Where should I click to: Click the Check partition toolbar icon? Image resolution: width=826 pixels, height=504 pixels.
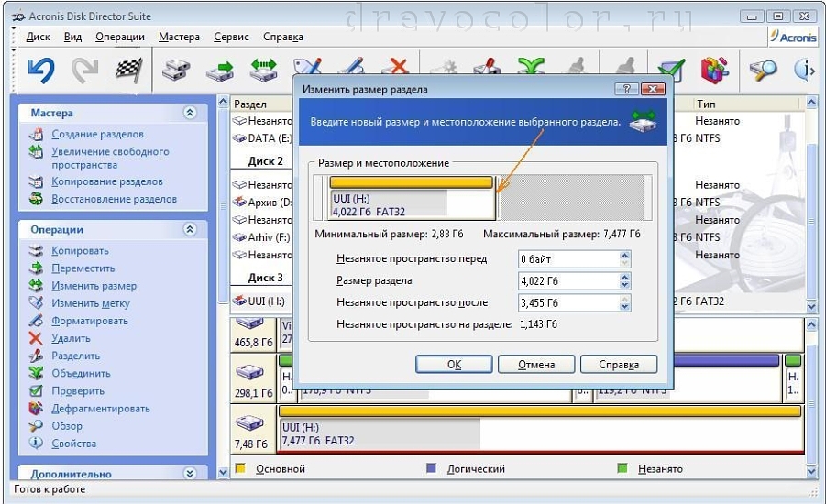click(671, 71)
